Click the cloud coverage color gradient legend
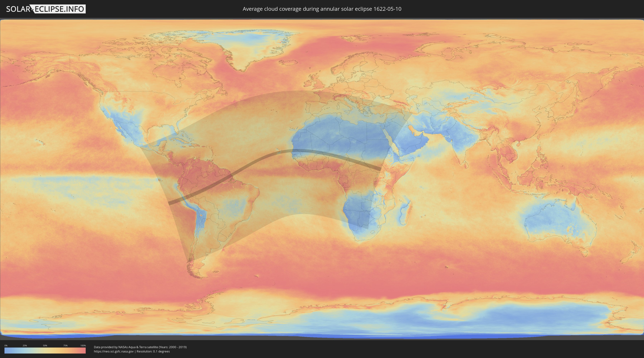This screenshot has width=644, height=358. (45, 350)
